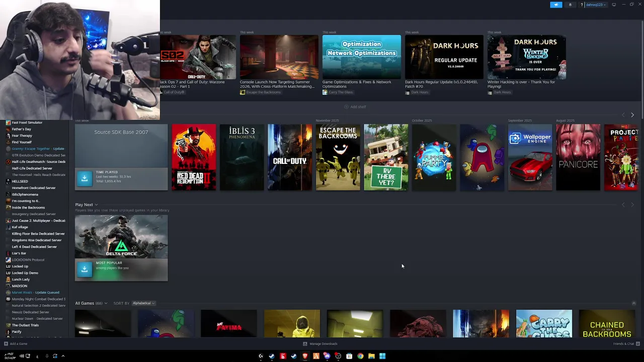
Task: Select Left 4 Dead Dedicated Server
Action: point(34,247)
